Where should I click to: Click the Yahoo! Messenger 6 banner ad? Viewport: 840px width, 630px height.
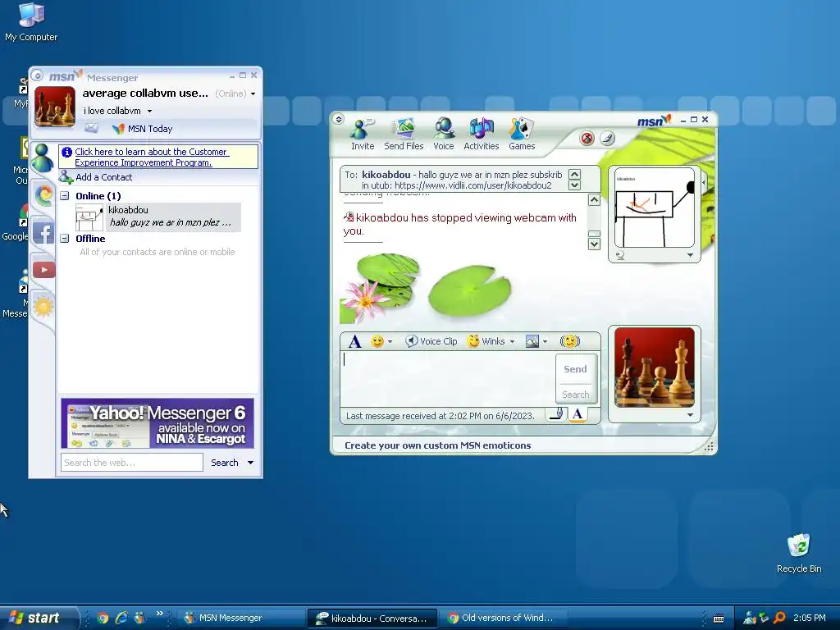(157, 423)
